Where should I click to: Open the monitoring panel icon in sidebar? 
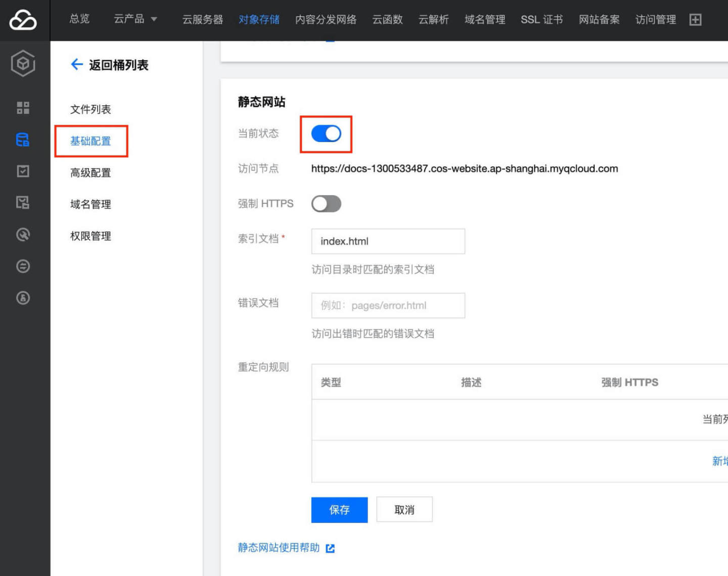[x=23, y=203]
